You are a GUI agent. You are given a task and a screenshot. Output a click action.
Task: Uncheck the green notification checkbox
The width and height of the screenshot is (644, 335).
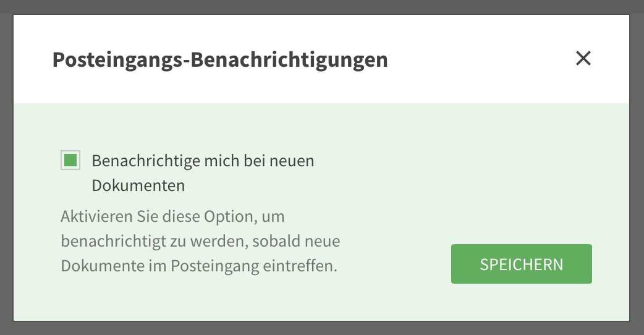click(70, 161)
